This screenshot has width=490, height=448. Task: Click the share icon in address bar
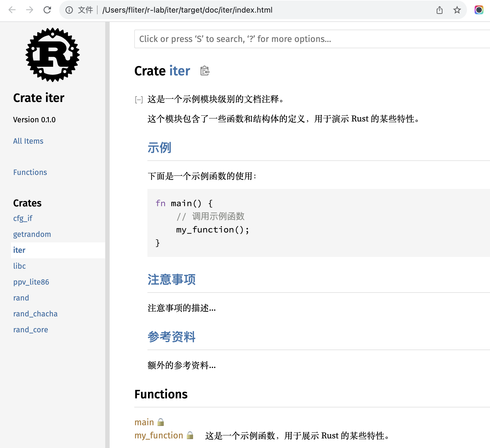(440, 10)
